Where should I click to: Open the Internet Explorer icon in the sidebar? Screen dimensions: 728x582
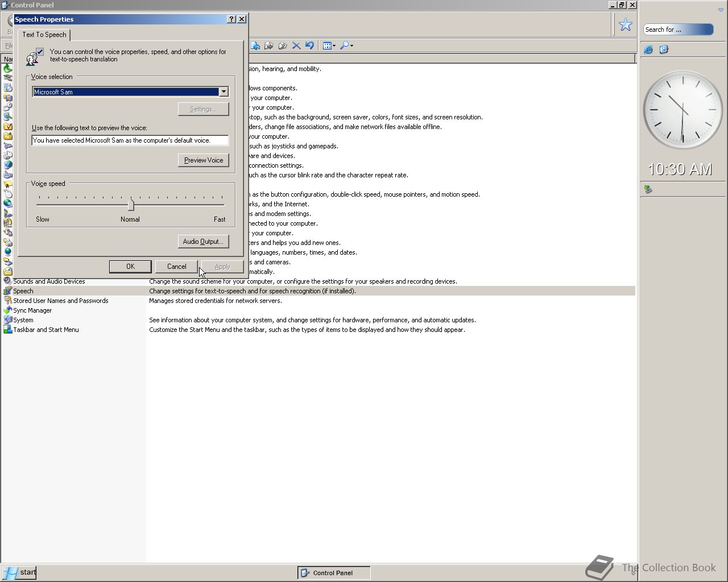[x=648, y=49]
